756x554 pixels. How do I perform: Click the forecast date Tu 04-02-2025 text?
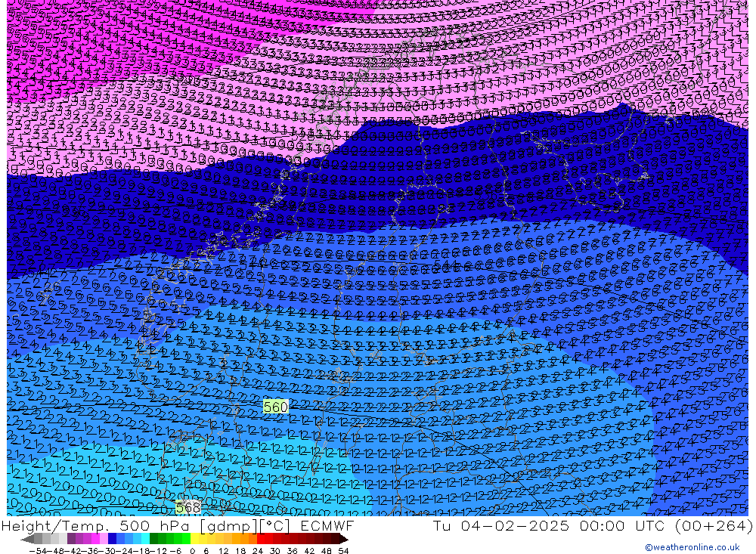(501, 525)
